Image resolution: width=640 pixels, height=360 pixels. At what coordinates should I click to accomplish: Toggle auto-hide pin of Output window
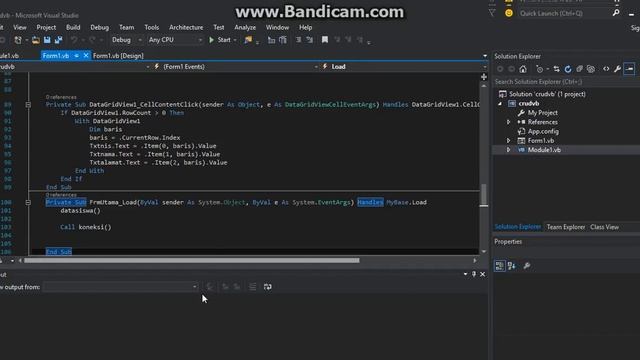coord(474,274)
